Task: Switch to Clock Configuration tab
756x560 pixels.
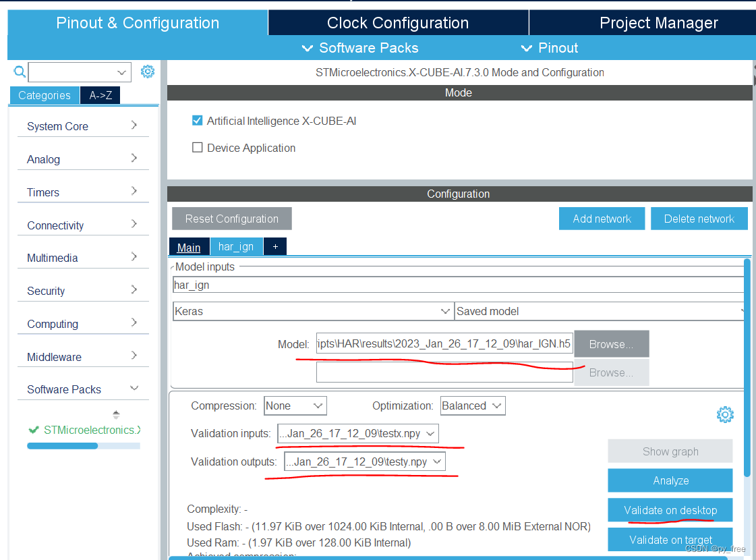Action: [x=399, y=23]
